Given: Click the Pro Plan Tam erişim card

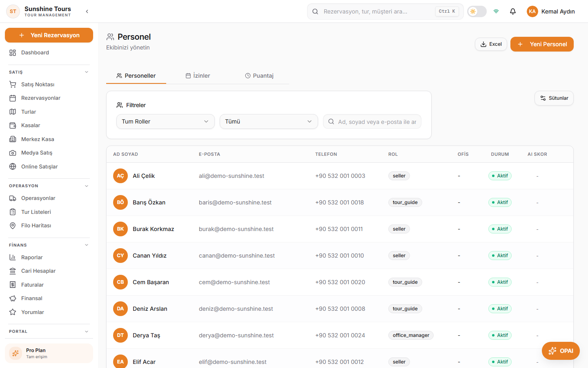Looking at the screenshot, I should (49, 353).
